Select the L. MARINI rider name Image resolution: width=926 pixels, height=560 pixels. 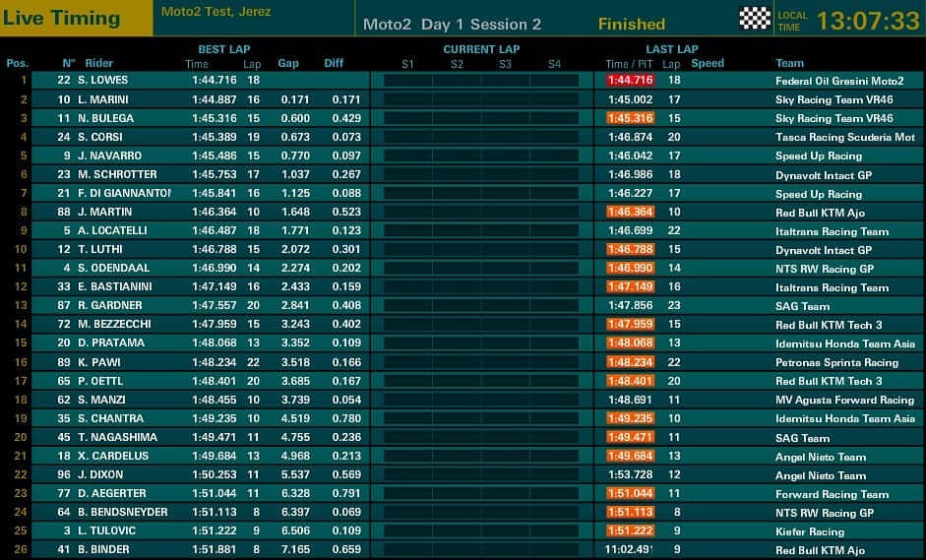(x=102, y=99)
